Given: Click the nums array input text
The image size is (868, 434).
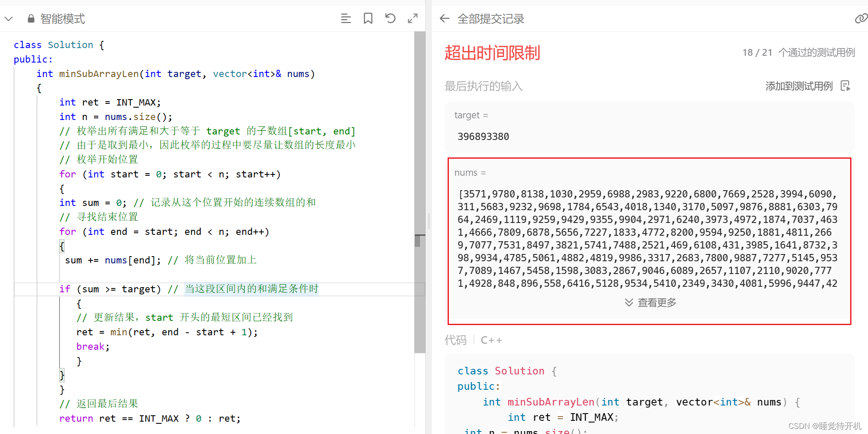Looking at the screenshot, I should pyautogui.click(x=647, y=239).
